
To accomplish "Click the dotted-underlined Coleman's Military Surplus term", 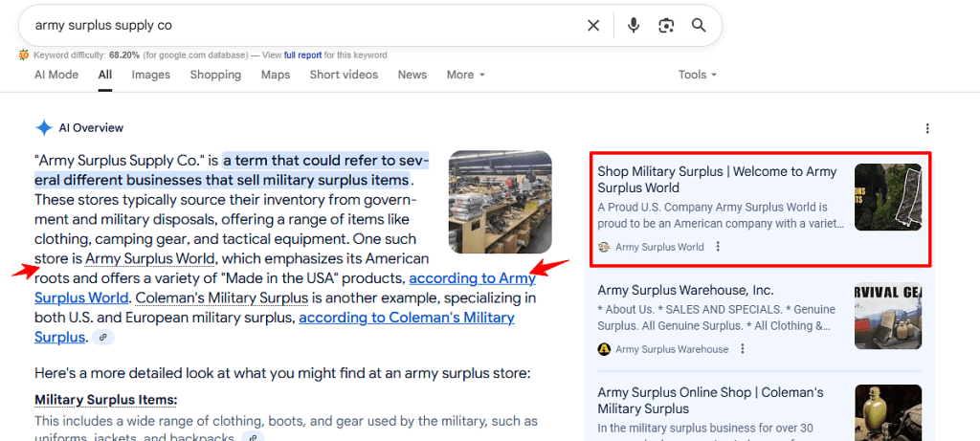I will coord(222,298).
